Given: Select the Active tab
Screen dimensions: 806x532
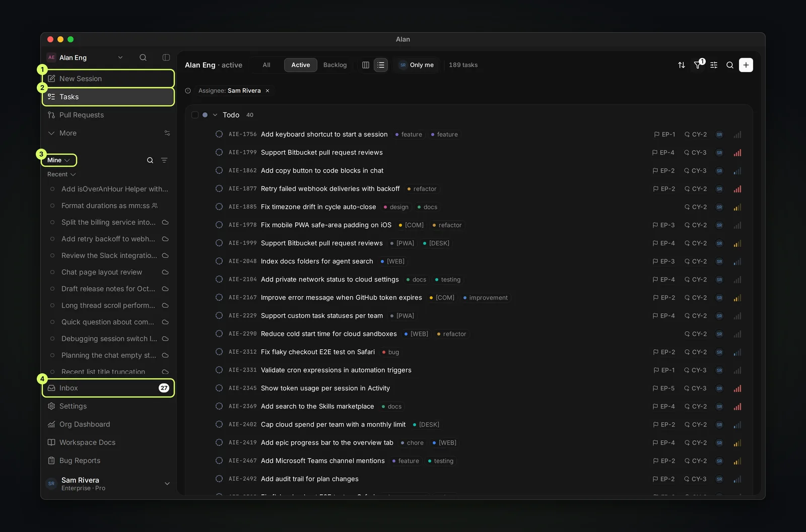Looking at the screenshot, I should (x=301, y=65).
